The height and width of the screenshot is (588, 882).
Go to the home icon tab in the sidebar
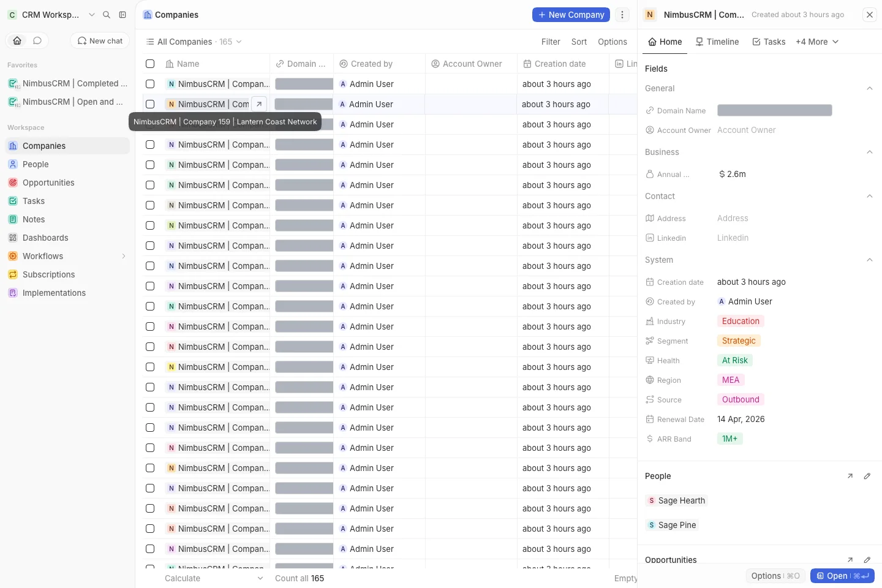click(x=17, y=40)
